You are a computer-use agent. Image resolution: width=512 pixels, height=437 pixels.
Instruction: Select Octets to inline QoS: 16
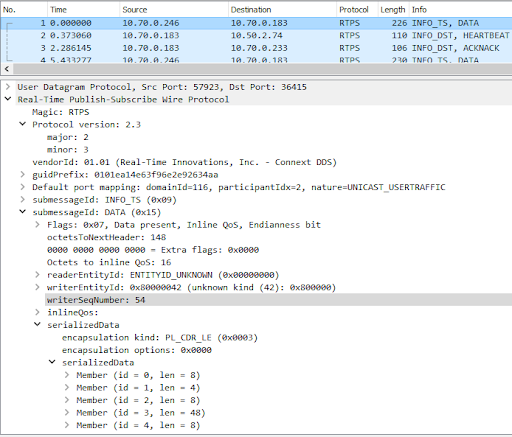coord(109,262)
